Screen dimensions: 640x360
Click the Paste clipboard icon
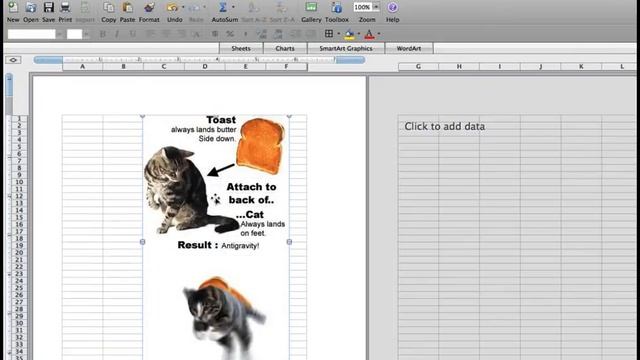127,8
